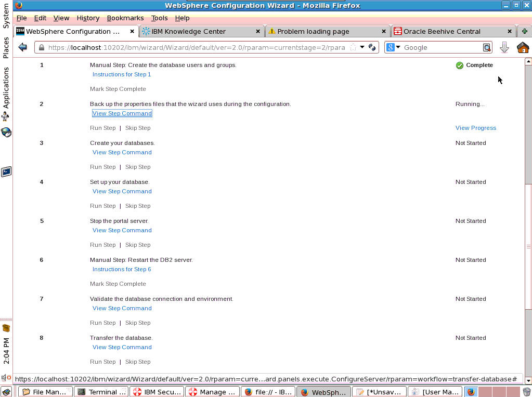
Task: Switch to User Manager taskbar window
Action: [435, 392]
